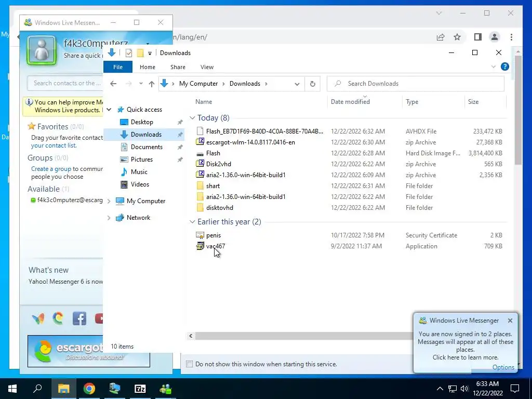
Task: Click the horizontal scrollbar in Explorer
Action: pyautogui.click(x=303, y=336)
